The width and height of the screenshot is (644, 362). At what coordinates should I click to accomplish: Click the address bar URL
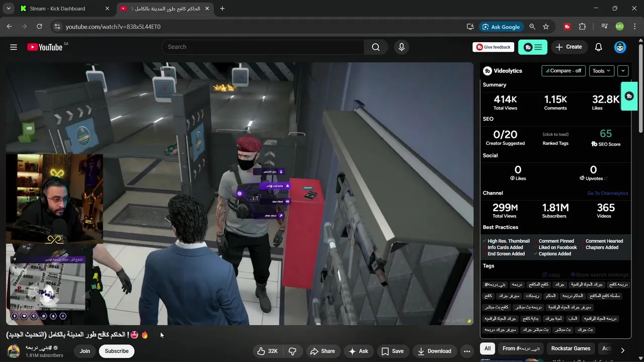[113, 27]
